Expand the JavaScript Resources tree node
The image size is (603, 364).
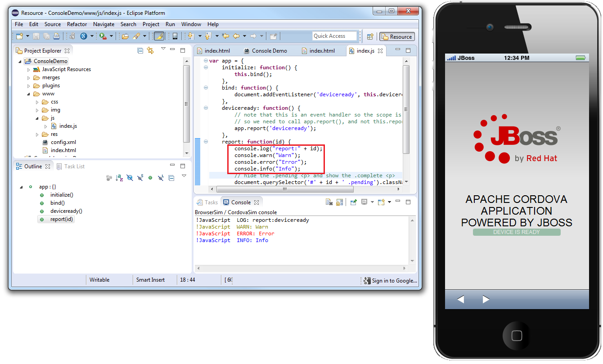click(x=29, y=69)
